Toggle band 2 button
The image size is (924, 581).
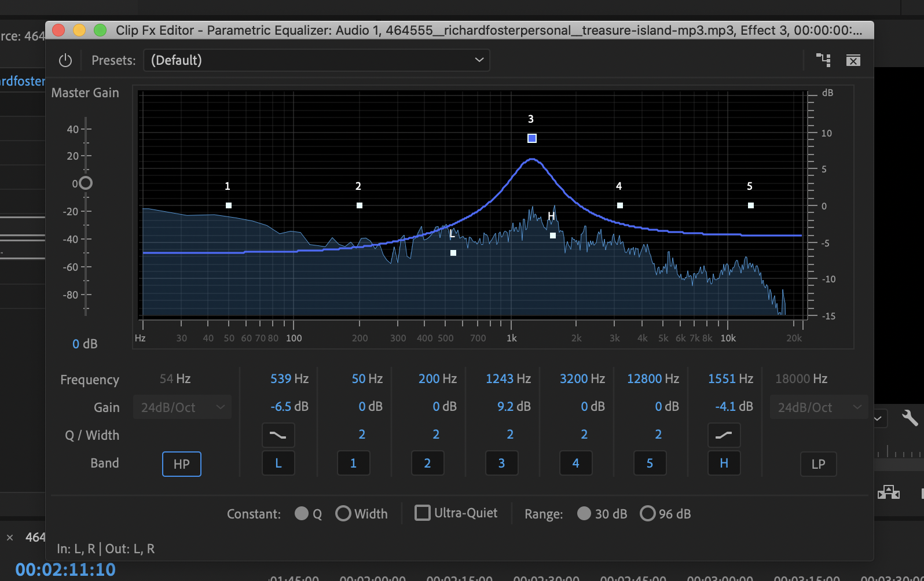(x=428, y=463)
